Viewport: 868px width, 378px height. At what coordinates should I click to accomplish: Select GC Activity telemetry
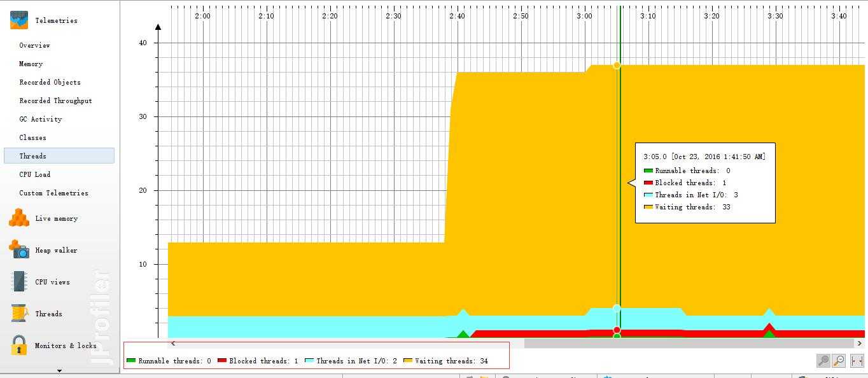point(59,119)
